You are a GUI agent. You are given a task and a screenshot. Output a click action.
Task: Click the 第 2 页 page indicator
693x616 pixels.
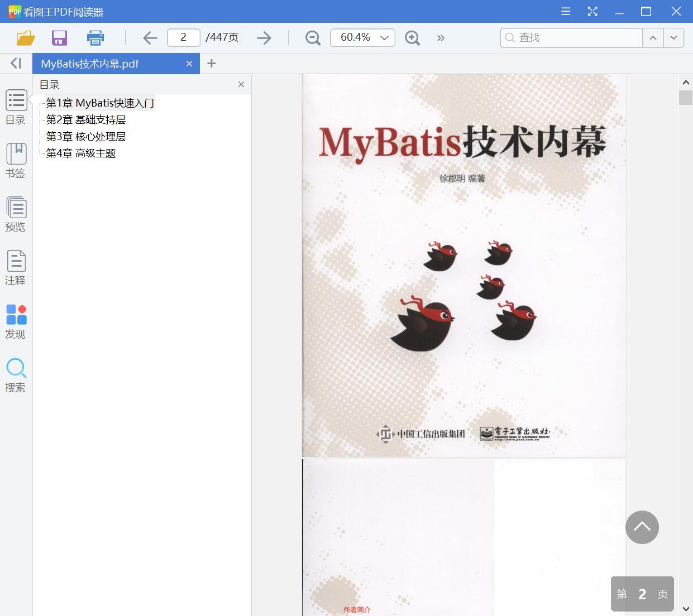click(x=642, y=594)
